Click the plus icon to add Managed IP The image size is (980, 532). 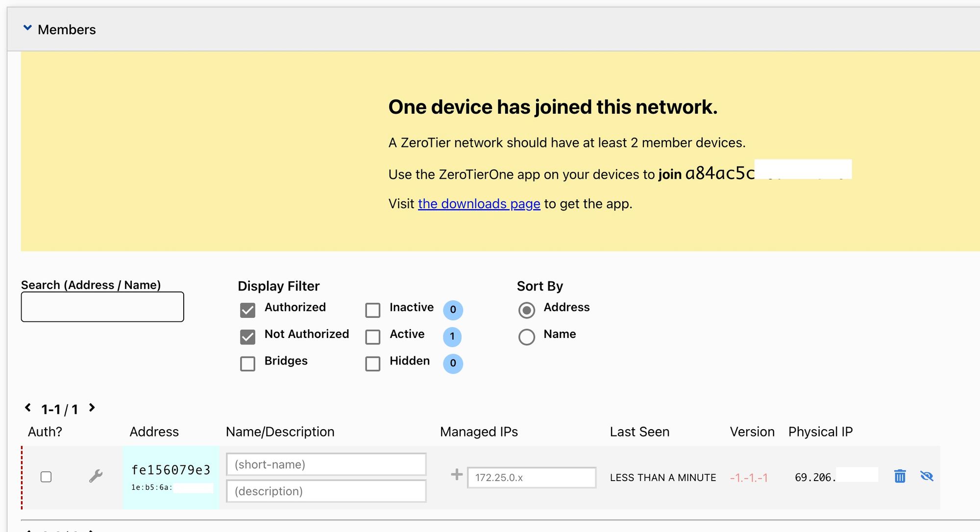tap(457, 475)
